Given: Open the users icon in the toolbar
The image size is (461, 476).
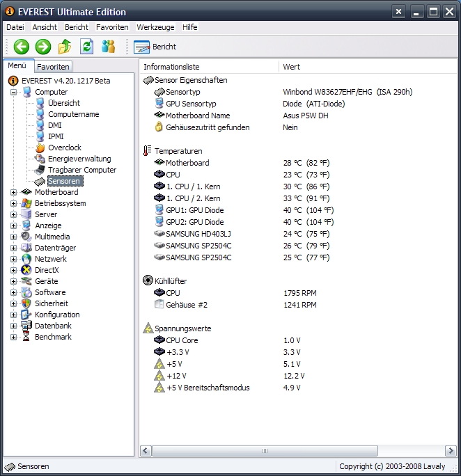Looking at the screenshot, I should pyautogui.click(x=109, y=47).
